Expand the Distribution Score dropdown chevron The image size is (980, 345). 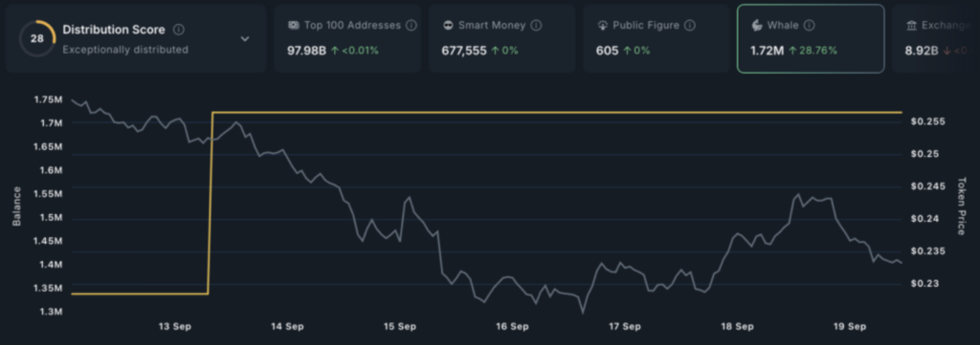click(245, 38)
